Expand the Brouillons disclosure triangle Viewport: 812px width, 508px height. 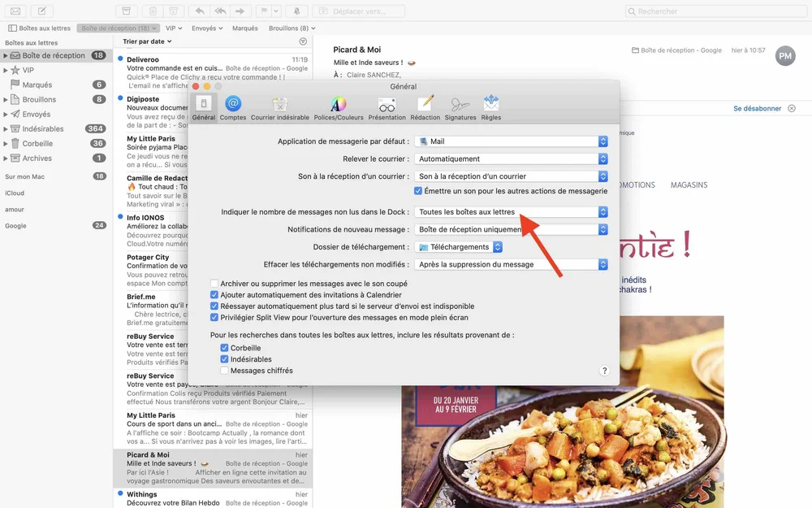pos(6,99)
